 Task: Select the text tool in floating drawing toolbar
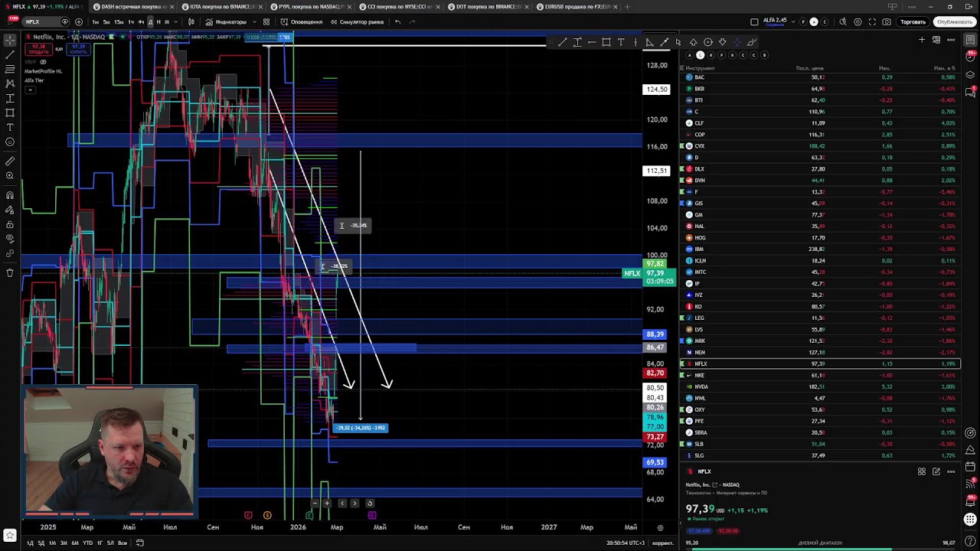tap(621, 42)
